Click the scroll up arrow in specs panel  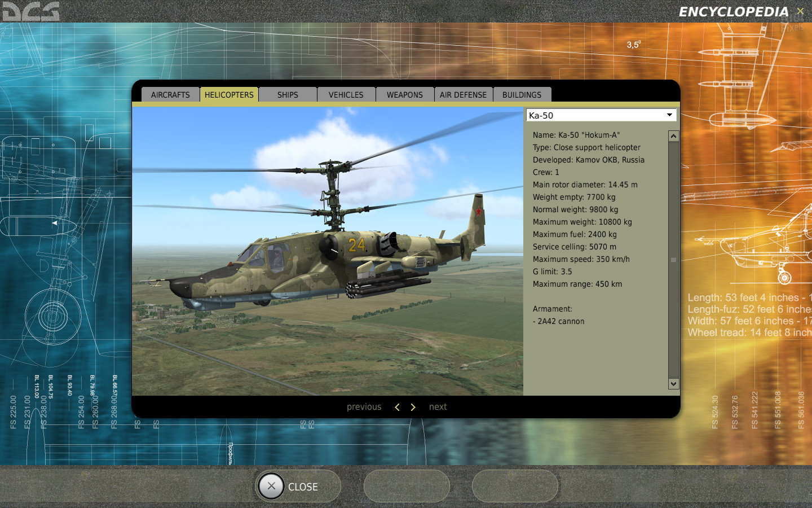coord(673,136)
